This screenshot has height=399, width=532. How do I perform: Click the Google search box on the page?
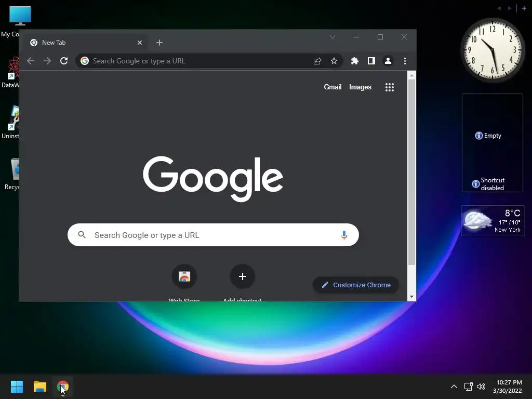pos(213,235)
